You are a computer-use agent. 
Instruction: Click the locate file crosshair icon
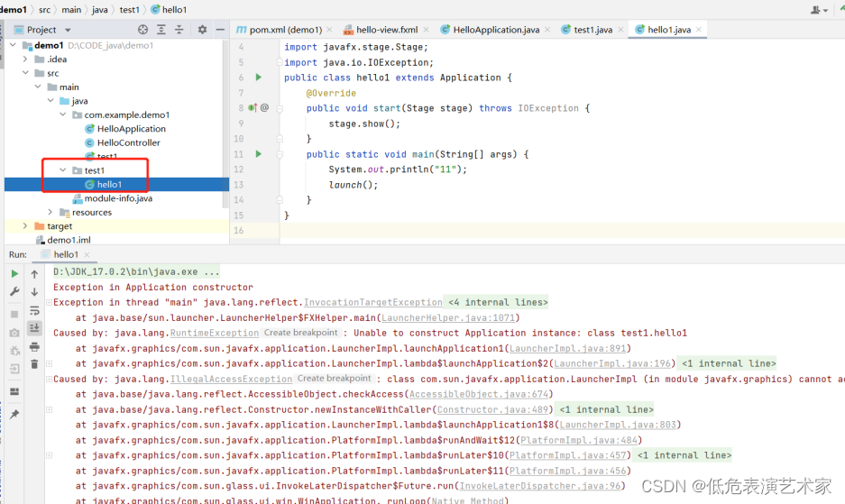point(142,30)
